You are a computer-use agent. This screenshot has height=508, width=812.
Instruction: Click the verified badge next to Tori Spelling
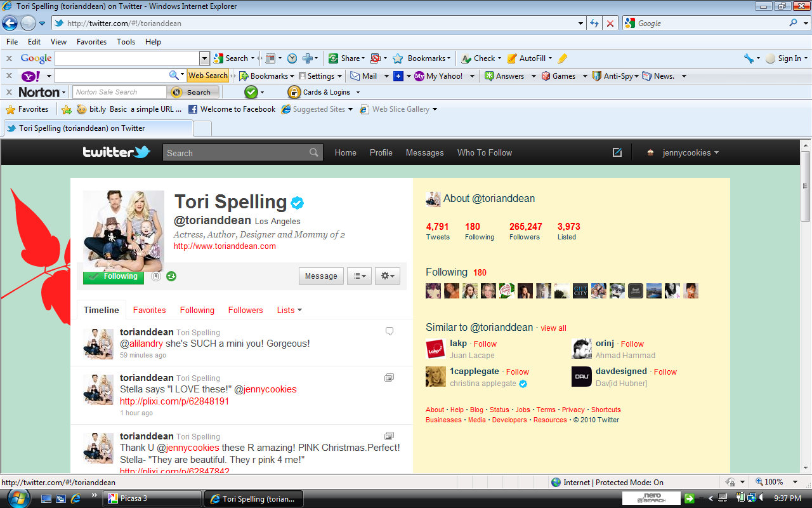(x=298, y=203)
